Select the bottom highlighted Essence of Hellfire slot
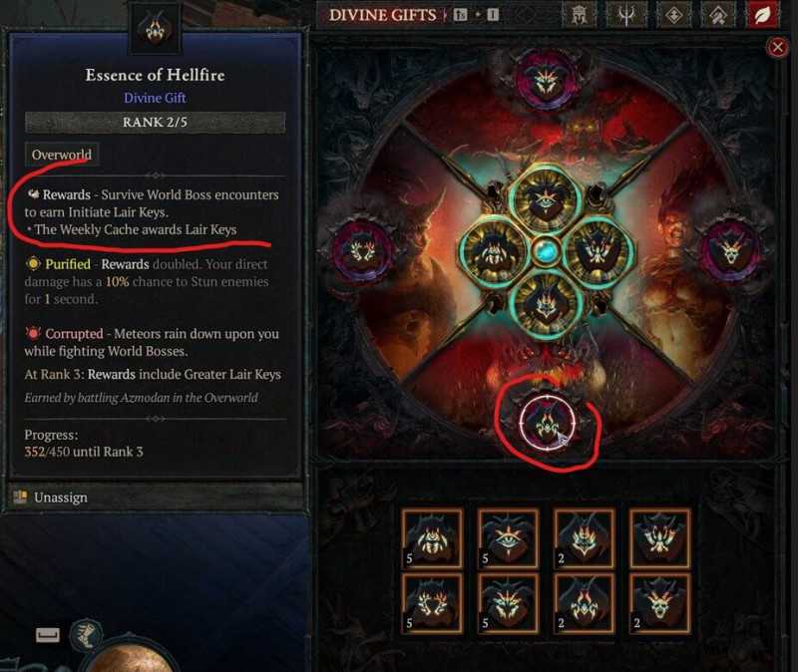Image resolution: width=798 pixels, height=672 pixels. coord(547,422)
